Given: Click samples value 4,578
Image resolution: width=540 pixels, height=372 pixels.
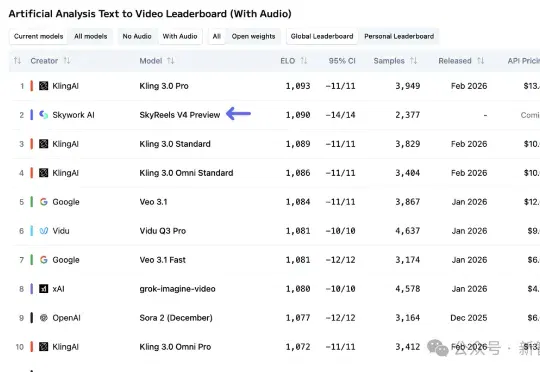Looking at the screenshot, I should [x=408, y=289].
